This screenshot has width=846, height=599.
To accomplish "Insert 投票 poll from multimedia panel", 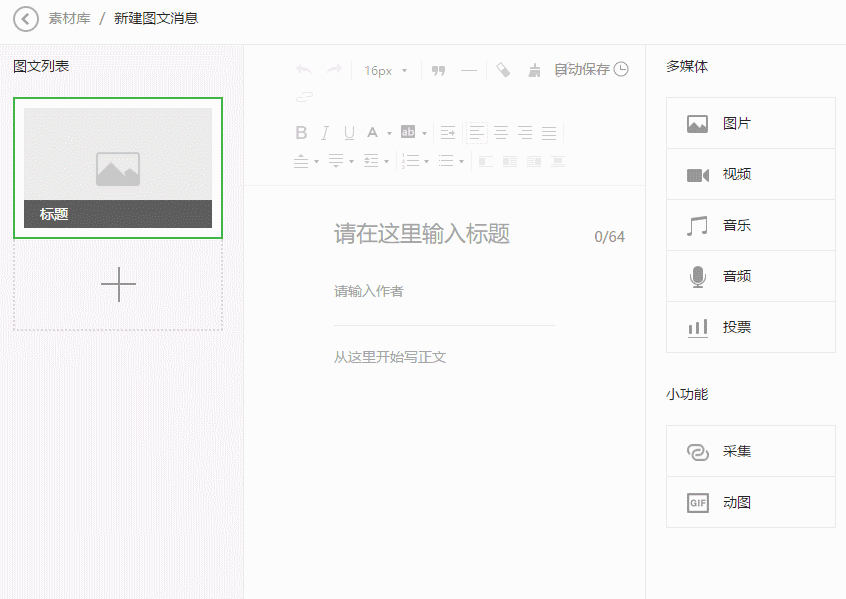I will [x=751, y=327].
